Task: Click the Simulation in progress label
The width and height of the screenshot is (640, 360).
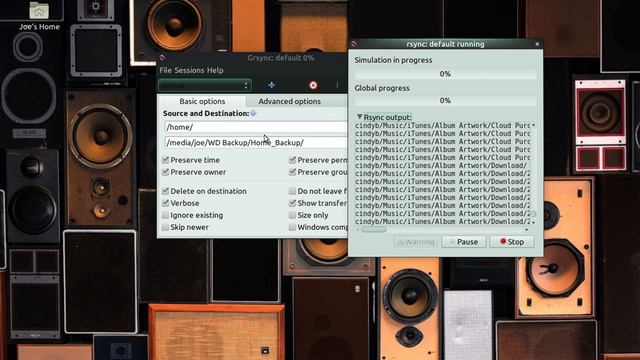Action: (x=393, y=60)
